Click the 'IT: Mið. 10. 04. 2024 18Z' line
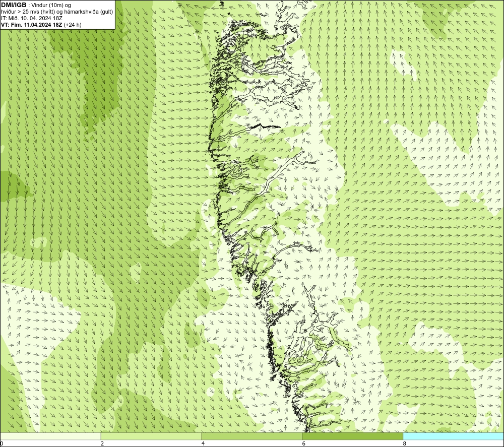 pos(31,18)
